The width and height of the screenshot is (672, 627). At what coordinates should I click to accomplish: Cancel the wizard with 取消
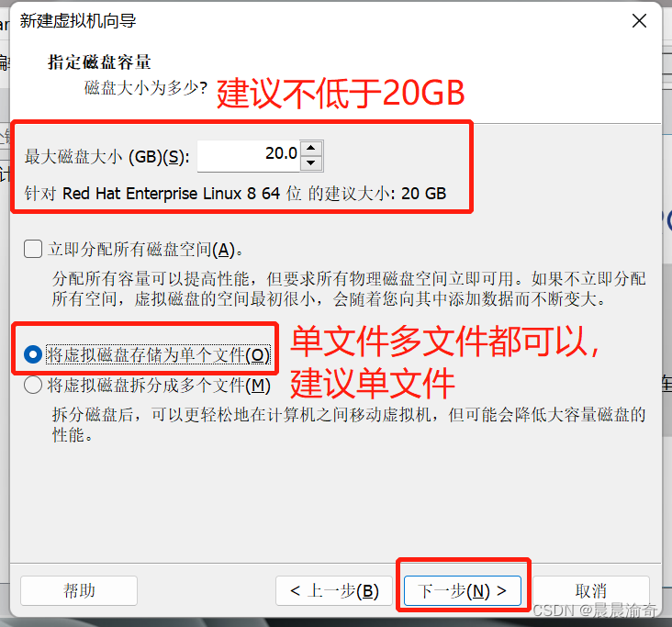(x=591, y=591)
